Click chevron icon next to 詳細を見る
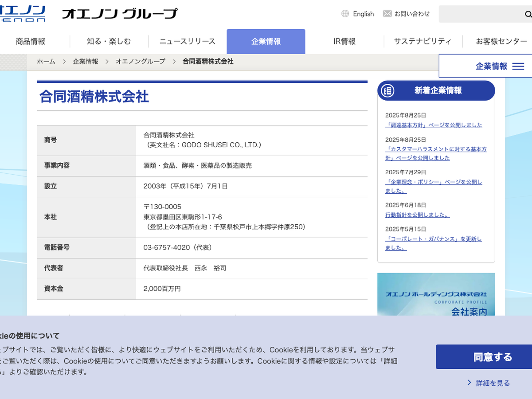532x399 pixels. pyautogui.click(x=469, y=383)
